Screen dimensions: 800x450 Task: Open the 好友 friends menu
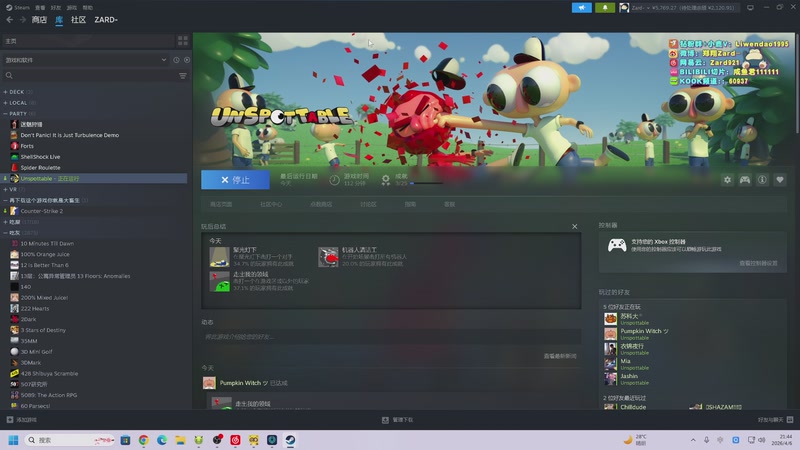[x=56, y=8]
